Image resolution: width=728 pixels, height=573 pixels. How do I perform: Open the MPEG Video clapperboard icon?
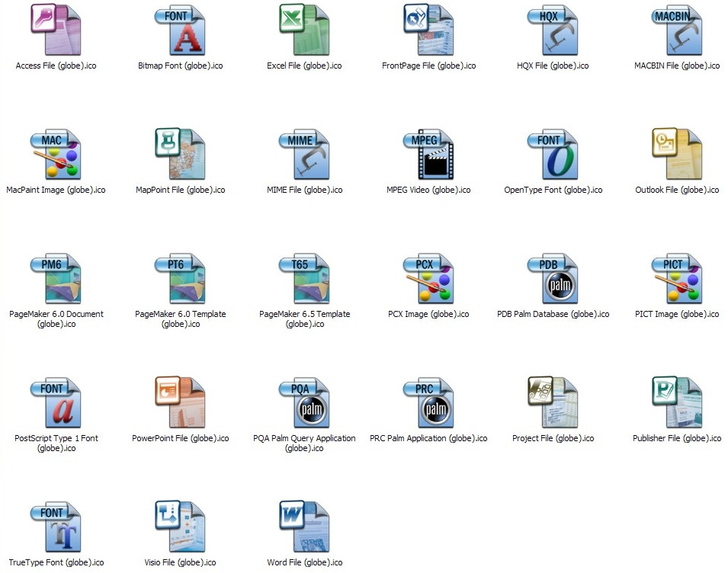coord(428,154)
